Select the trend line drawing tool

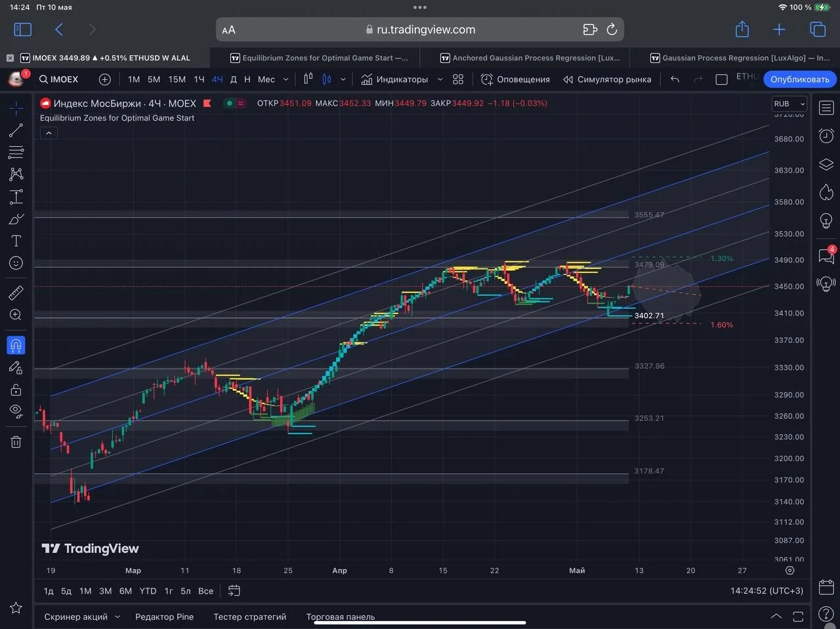coord(16,131)
